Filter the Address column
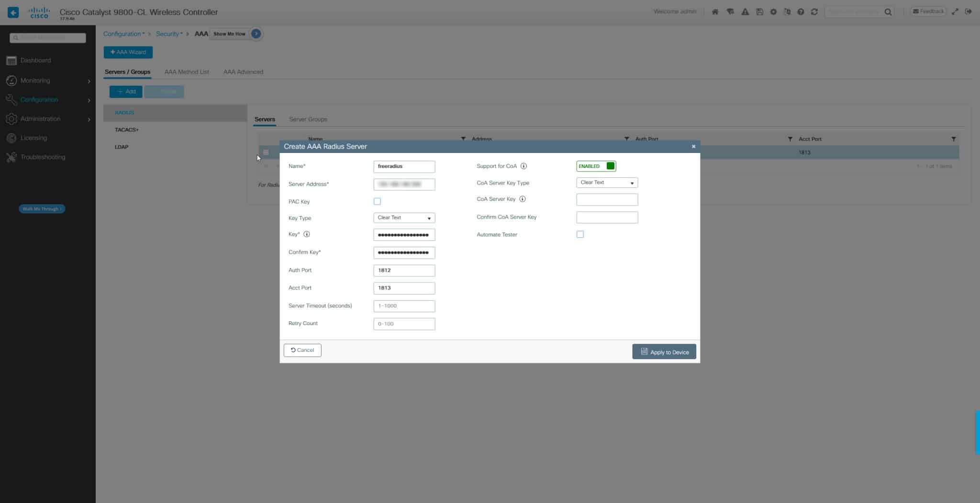 [x=627, y=139]
